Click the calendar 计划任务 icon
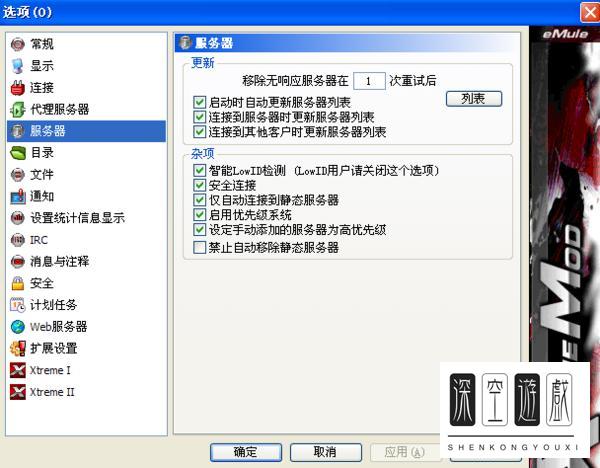This screenshot has width=600, height=468. [18, 305]
